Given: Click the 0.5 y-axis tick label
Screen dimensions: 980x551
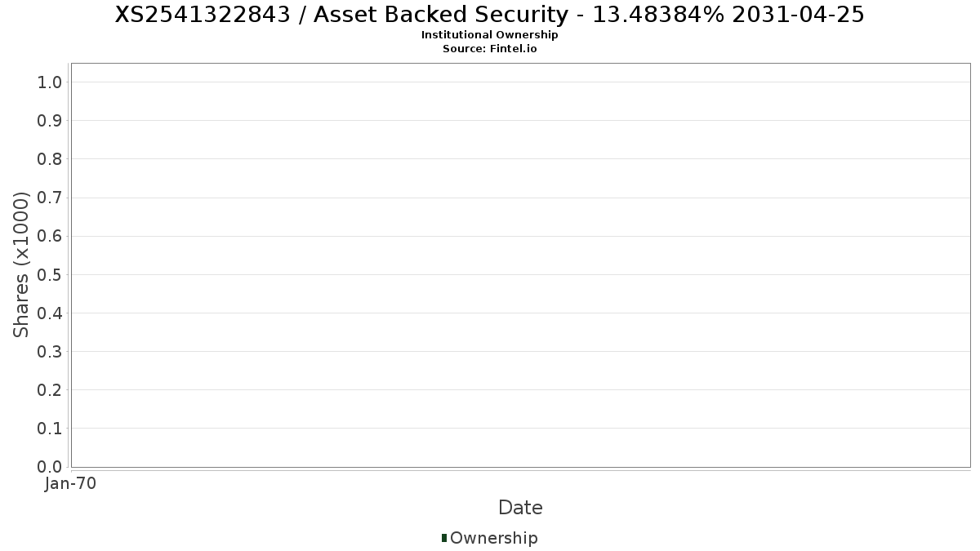Looking at the screenshot, I should (x=50, y=274).
